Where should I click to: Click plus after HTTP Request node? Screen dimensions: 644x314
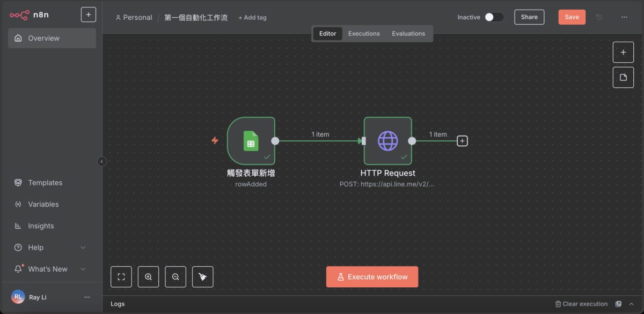pos(462,141)
